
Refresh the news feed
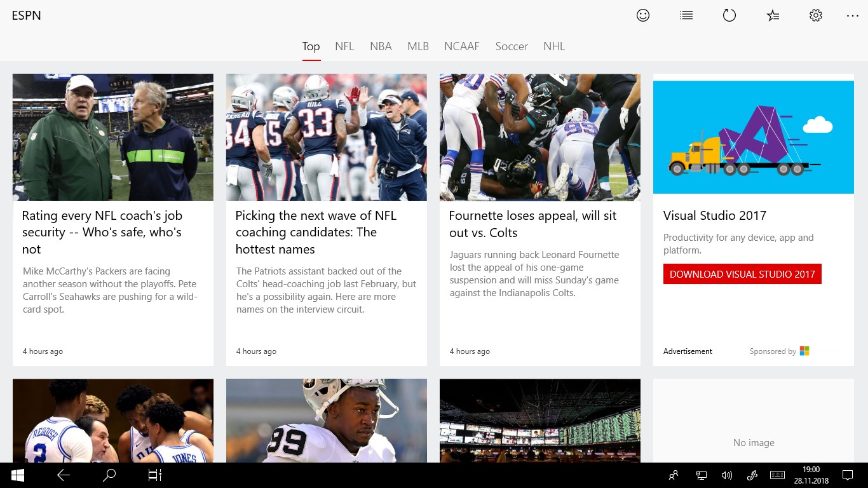click(x=729, y=15)
